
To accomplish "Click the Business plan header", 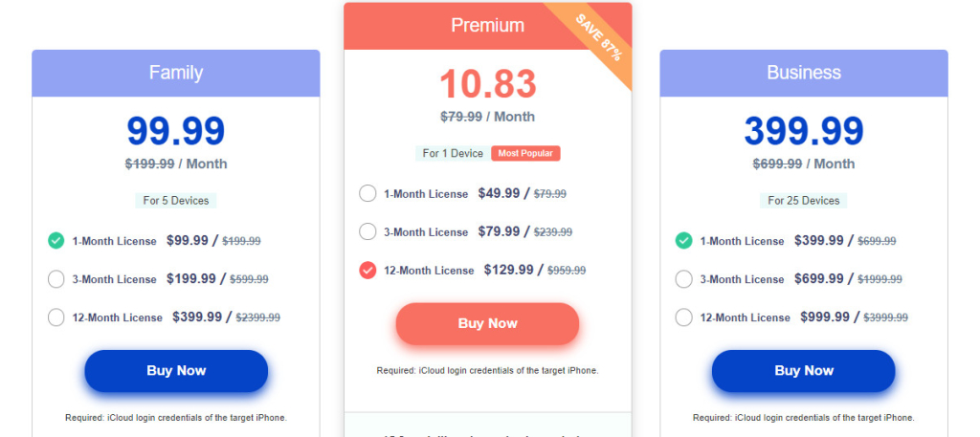I will point(804,73).
